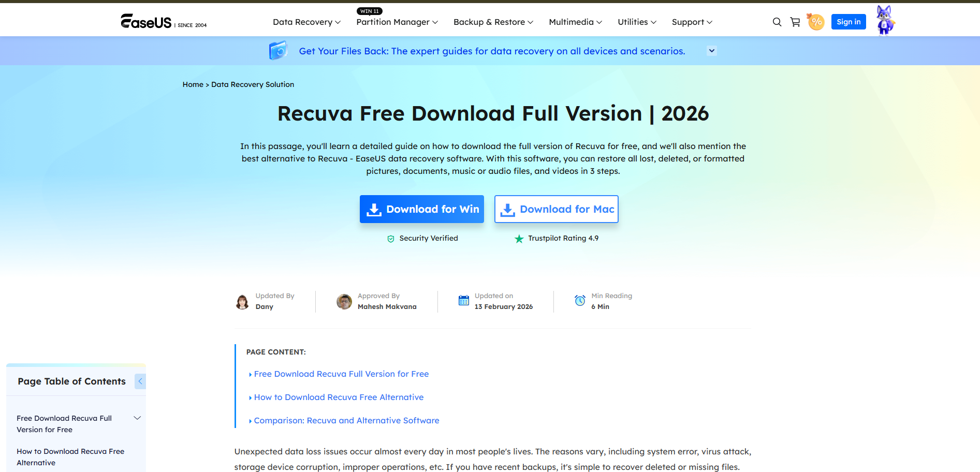Jump to Comparison: Recuva and Alternative Software
The width and height of the screenshot is (980, 472).
point(346,420)
